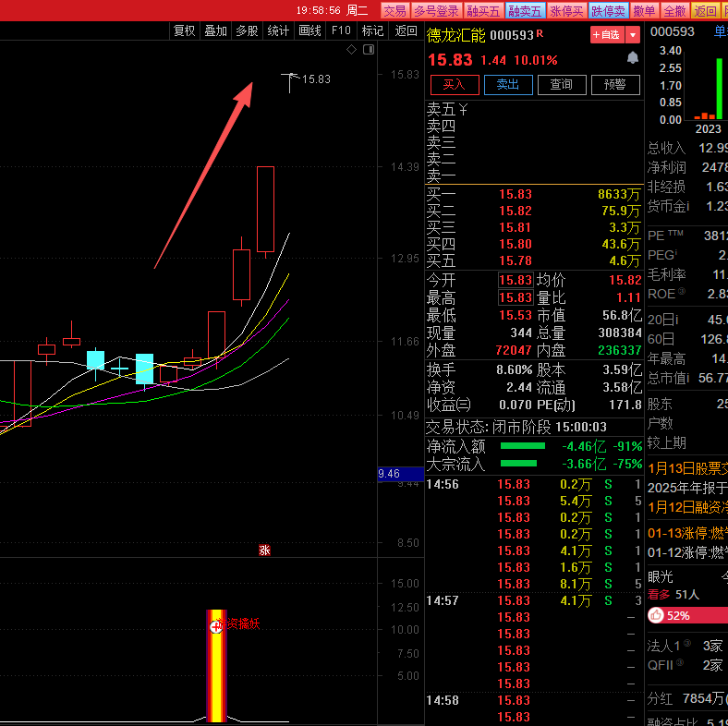Open the 多股 chart menu
The image size is (728, 726).
[247, 30]
